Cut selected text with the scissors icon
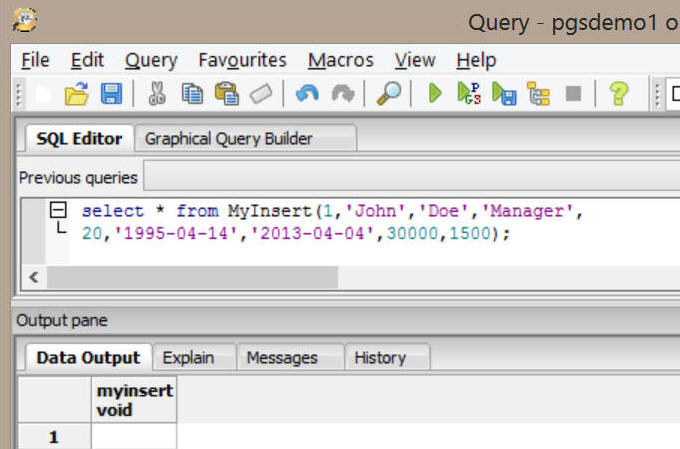The height and width of the screenshot is (449, 680). tap(157, 94)
